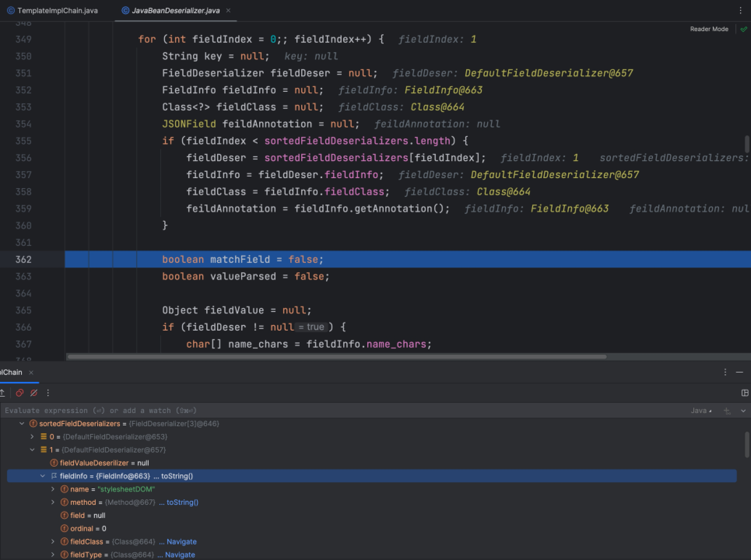The width and height of the screenshot is (751, 560).
Task: Click the field icon beside name variable
Action: 64,489
